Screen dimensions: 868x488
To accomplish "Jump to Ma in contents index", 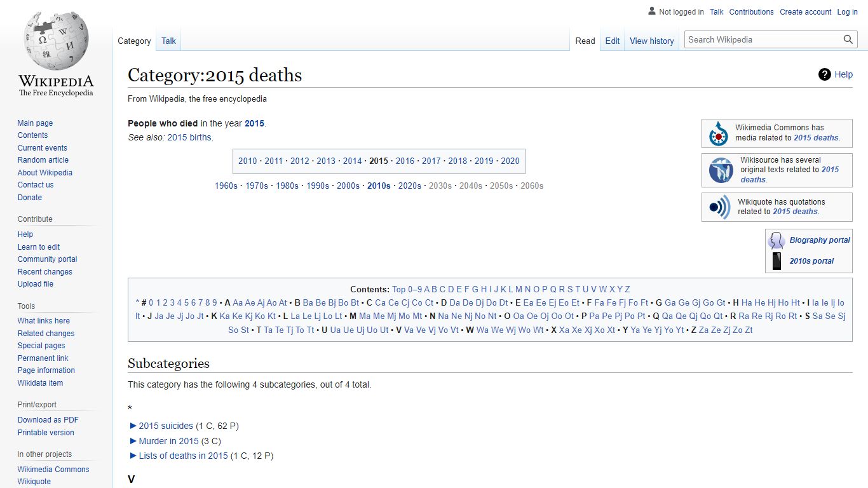I will (365, 316).
